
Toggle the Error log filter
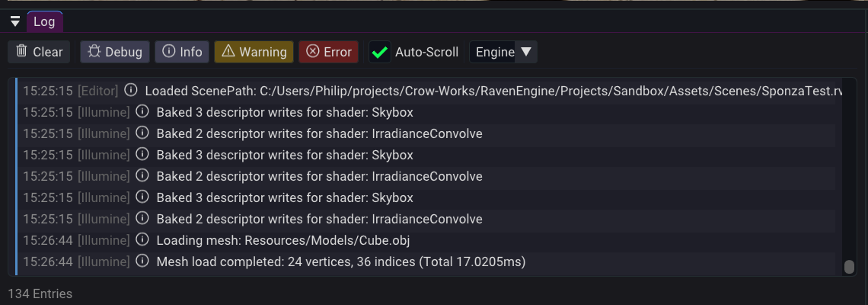(x=328, y=52)
